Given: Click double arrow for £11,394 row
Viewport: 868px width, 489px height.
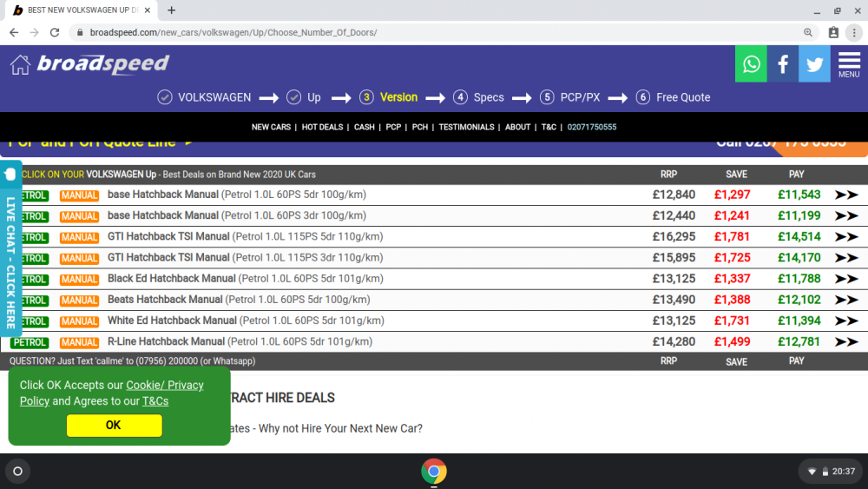Looking at the screenshot, I should 846,321.
